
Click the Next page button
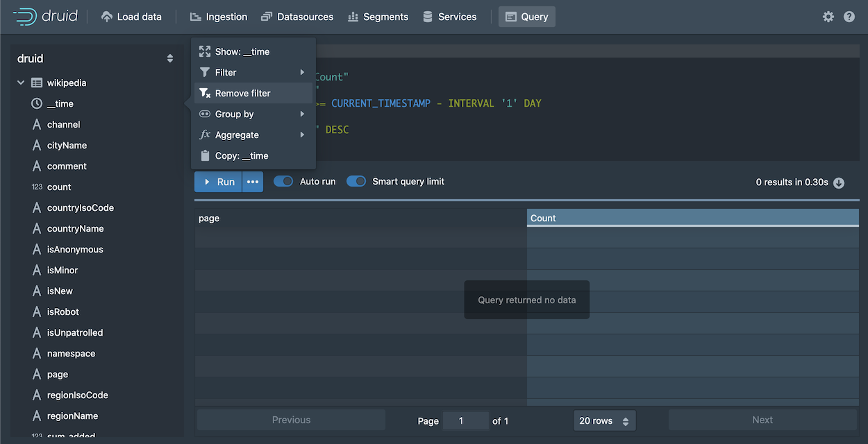(x=762, y=420)
